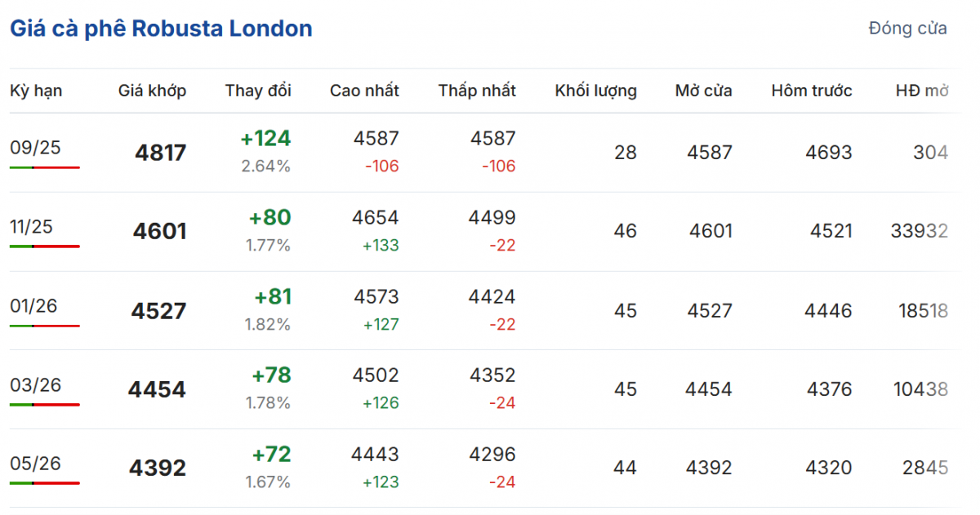Click the "Đóng cửa" market status label
Screen dimensions: 980x515
coord(907,29)
